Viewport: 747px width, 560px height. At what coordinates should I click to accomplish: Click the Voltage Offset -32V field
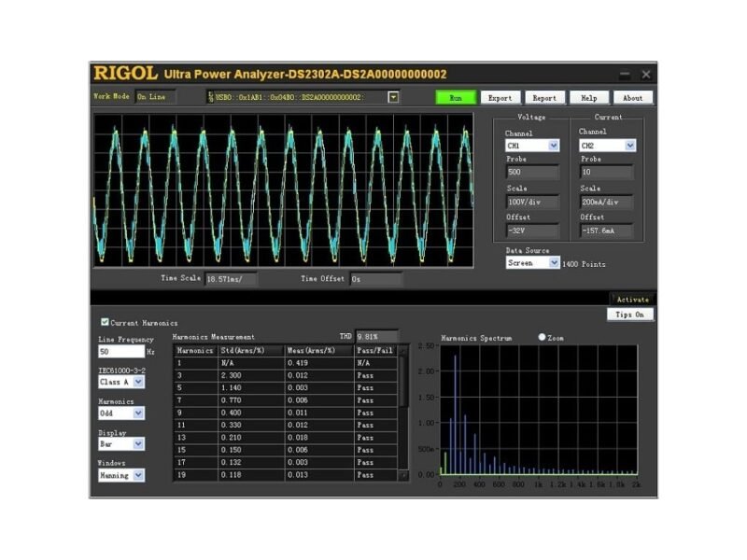(x=531, y=231)
